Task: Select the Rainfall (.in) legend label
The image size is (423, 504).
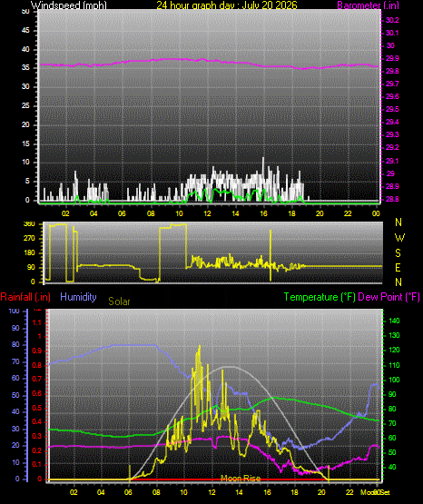Action: coord(25,297)
